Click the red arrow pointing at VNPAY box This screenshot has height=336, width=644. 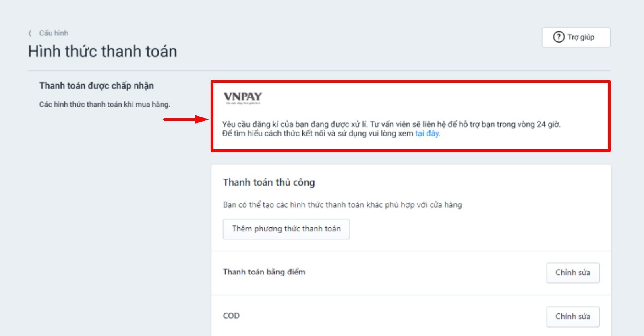186,119
